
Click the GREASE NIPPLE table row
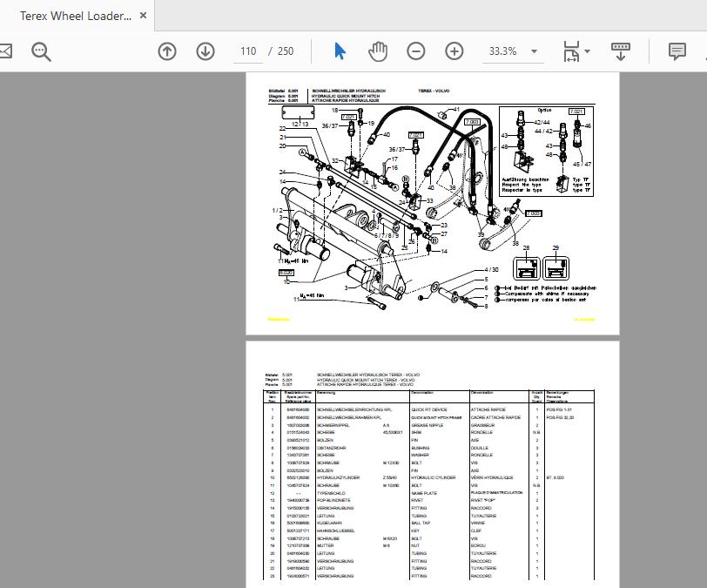tap(428, 425)
